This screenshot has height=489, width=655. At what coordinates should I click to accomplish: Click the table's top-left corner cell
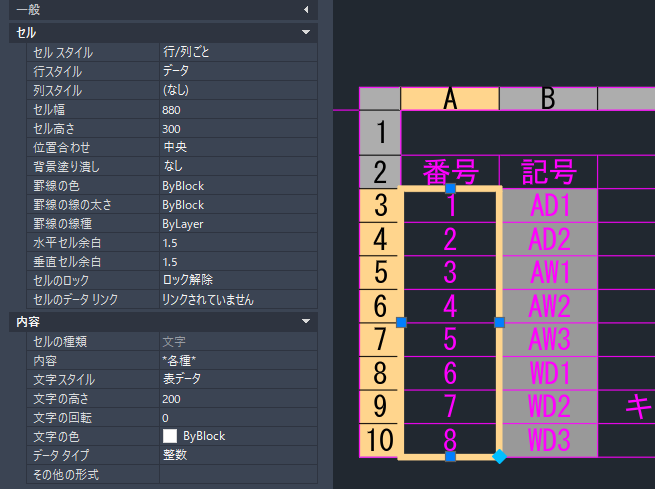pyautogui.click(x=379, y=98)
